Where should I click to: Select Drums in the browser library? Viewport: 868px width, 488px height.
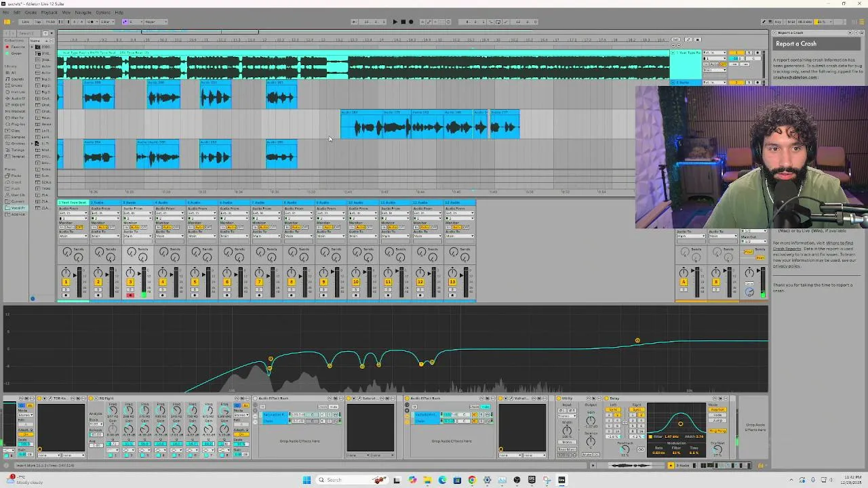(x=16, y=85)
